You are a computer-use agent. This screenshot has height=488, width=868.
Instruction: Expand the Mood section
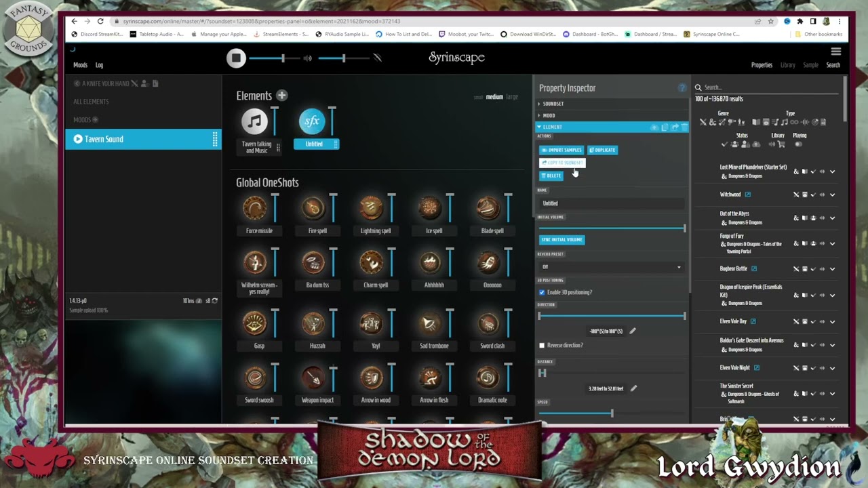tap(612, 115)
